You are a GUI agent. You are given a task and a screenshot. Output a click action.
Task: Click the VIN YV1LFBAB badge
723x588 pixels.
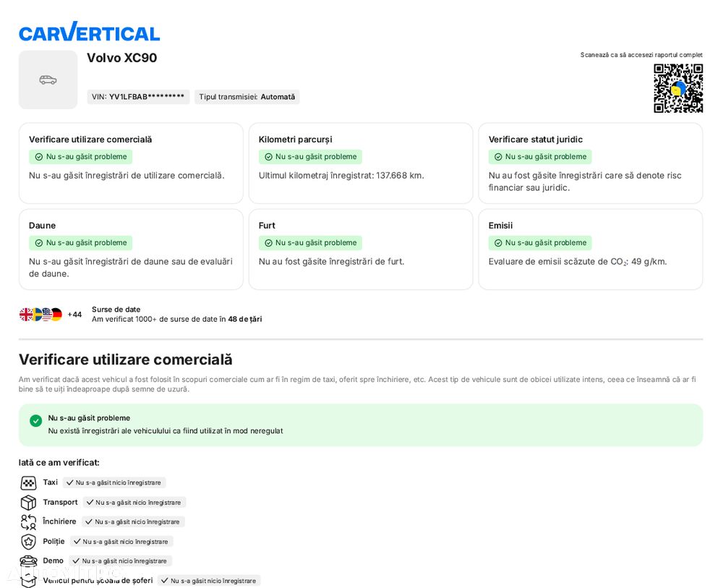pos(138,97)
